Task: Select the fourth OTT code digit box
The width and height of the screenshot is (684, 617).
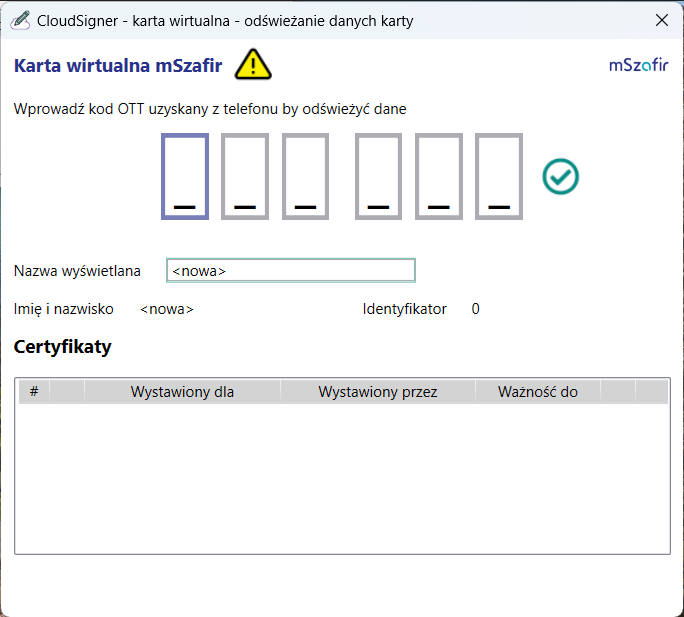Action: point(378,176)
